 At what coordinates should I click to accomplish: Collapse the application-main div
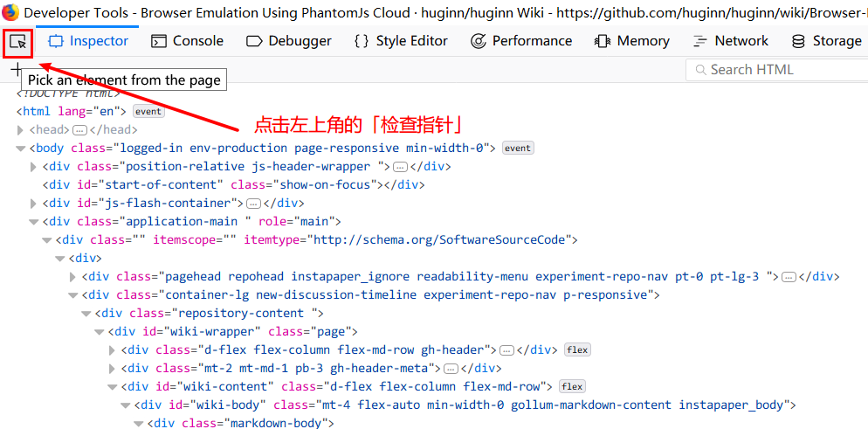[x=34, y=221]
